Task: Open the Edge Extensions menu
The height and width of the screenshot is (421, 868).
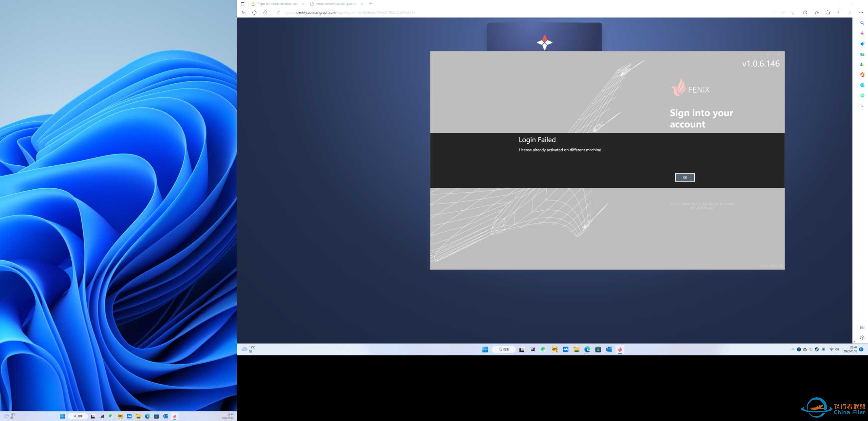Action: click(805, 12)
